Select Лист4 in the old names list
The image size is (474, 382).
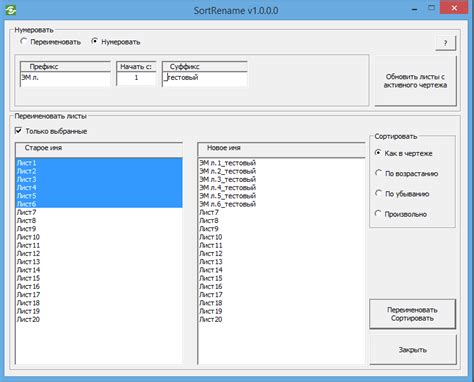click(x=99, y=188)
